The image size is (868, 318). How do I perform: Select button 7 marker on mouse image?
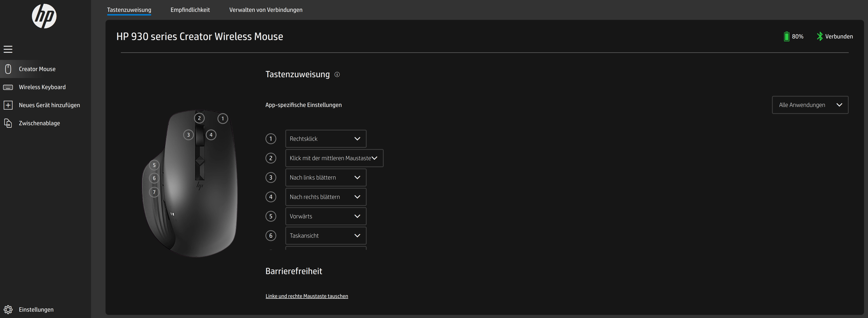[x=154, y=192]
